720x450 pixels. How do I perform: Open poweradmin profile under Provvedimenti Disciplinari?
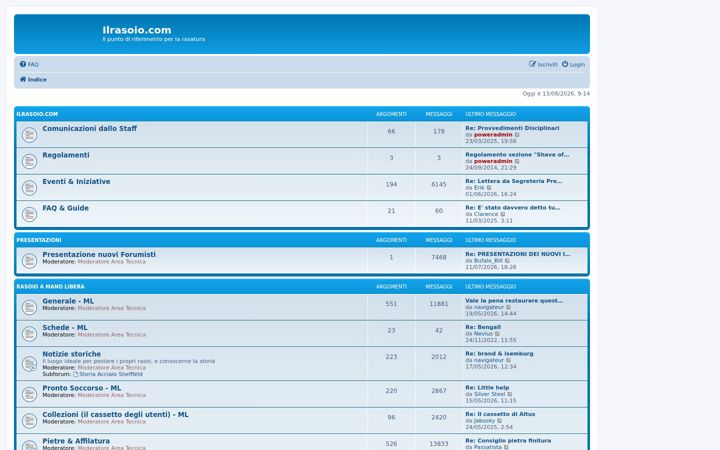pyautogui.click(x=493, y=135)
